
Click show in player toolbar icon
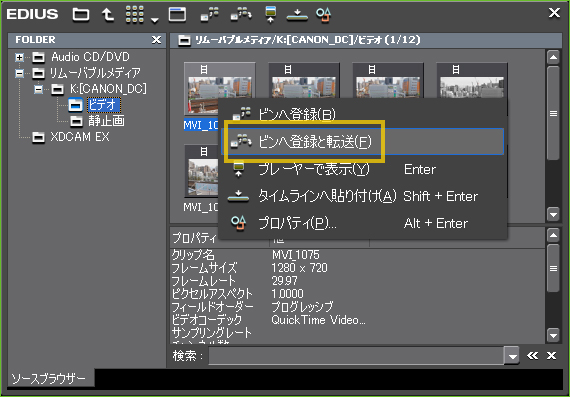271,15
